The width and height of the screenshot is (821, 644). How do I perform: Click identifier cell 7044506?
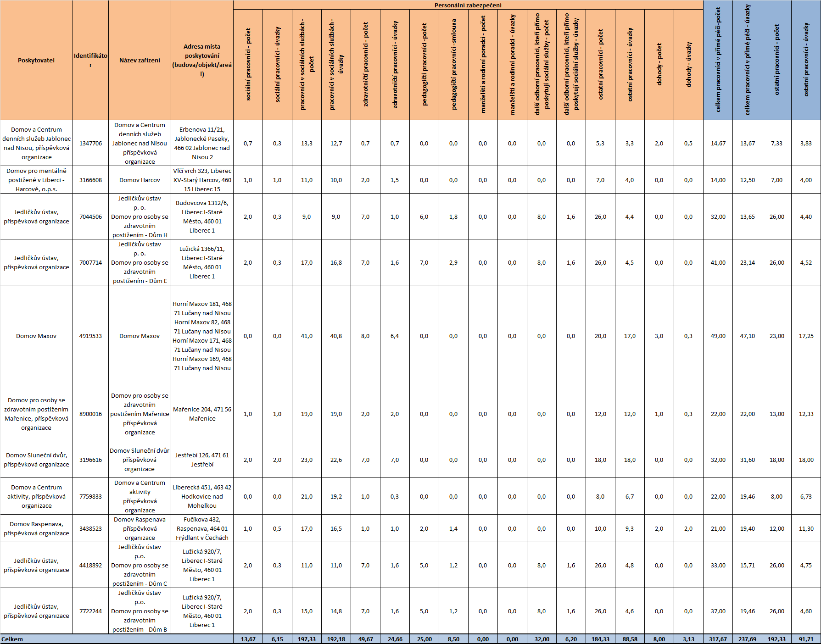[x=90, y=217]
